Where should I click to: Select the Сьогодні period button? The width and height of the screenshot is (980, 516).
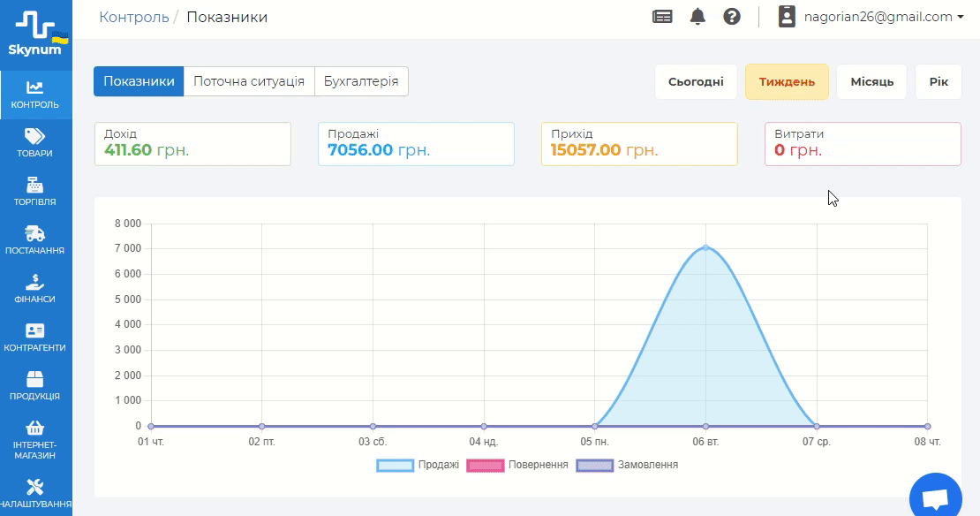pos(696,82)
